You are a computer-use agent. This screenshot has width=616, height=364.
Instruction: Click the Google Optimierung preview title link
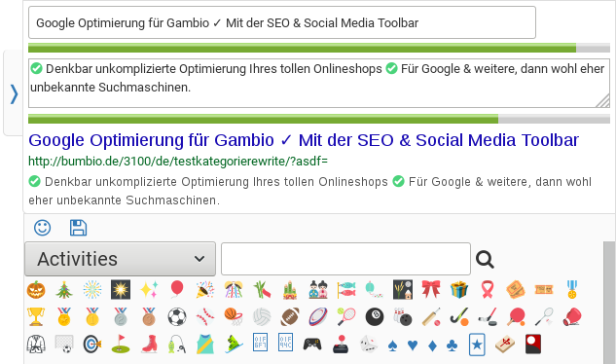tap(304, 140)
